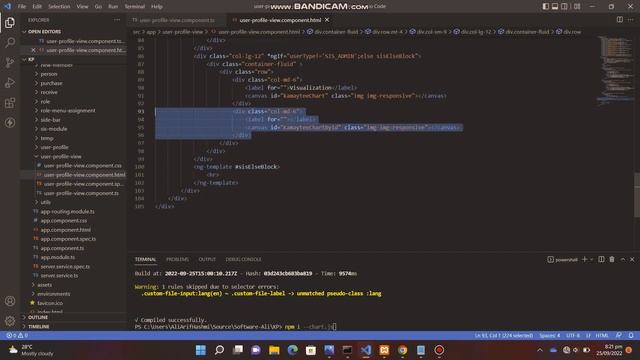The height and width of the screenshot is (360, 640).
Task: Expand the Outline section
Action: pos(38,317)
